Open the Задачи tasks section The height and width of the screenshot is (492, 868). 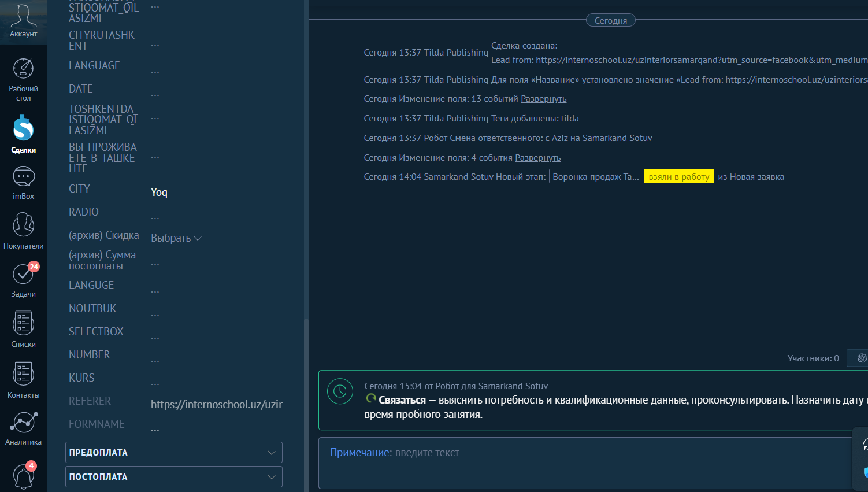coord(23,280)
